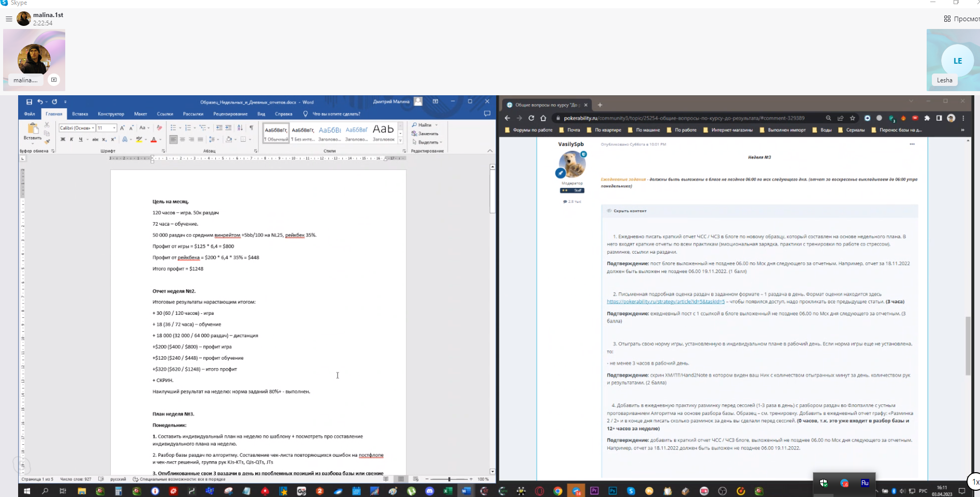Apply bold (Ж) formatting in Word
This screenshot has height=497, width=980.
(63, 139)
